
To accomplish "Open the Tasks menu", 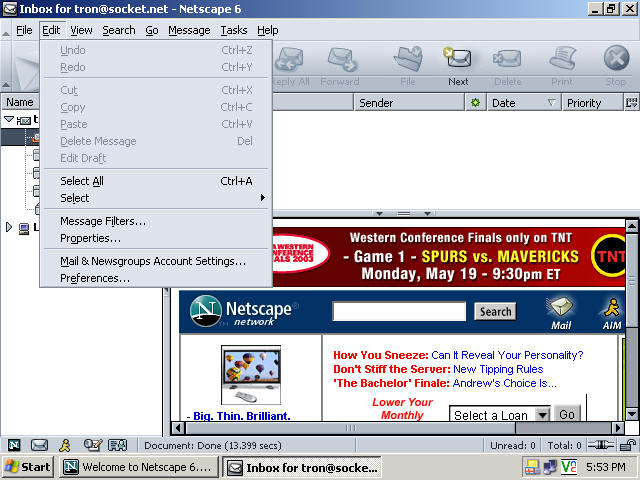I will 234,30.
